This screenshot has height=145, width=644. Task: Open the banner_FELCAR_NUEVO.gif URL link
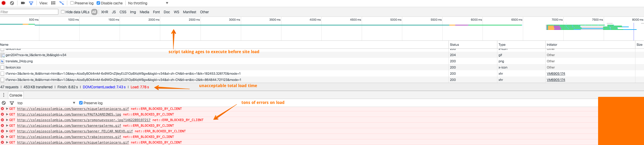click(x=75, y=131)
